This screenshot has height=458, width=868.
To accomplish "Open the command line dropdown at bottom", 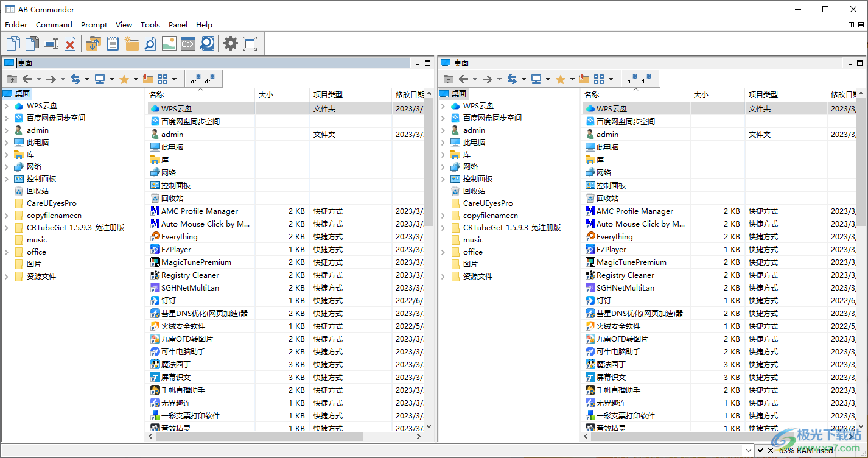I will pyautogui.click(x=749, y=450).
